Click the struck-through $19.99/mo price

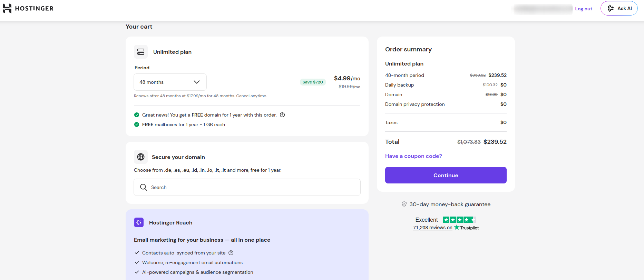(x=349, y=87)
